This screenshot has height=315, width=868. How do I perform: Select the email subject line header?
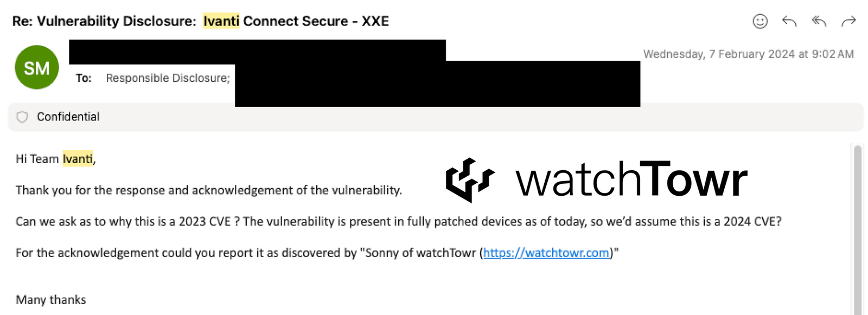point(201,21)
